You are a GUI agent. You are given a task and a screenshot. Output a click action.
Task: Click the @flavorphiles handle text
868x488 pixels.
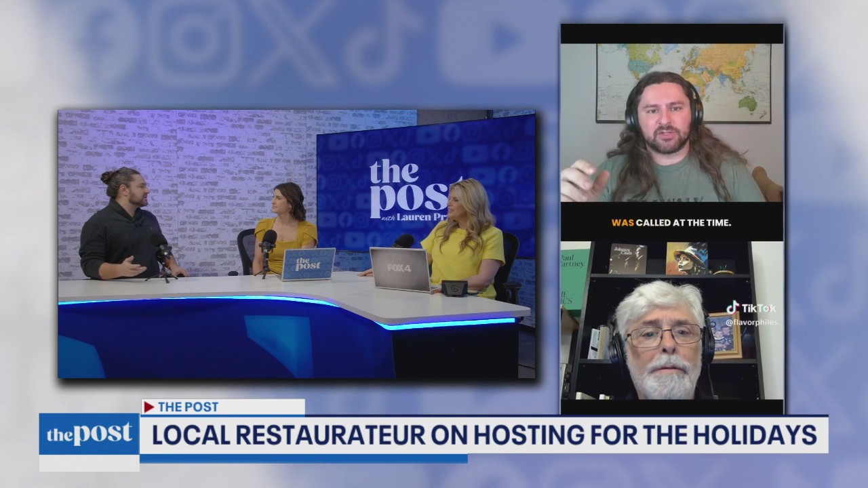point(751,323)
